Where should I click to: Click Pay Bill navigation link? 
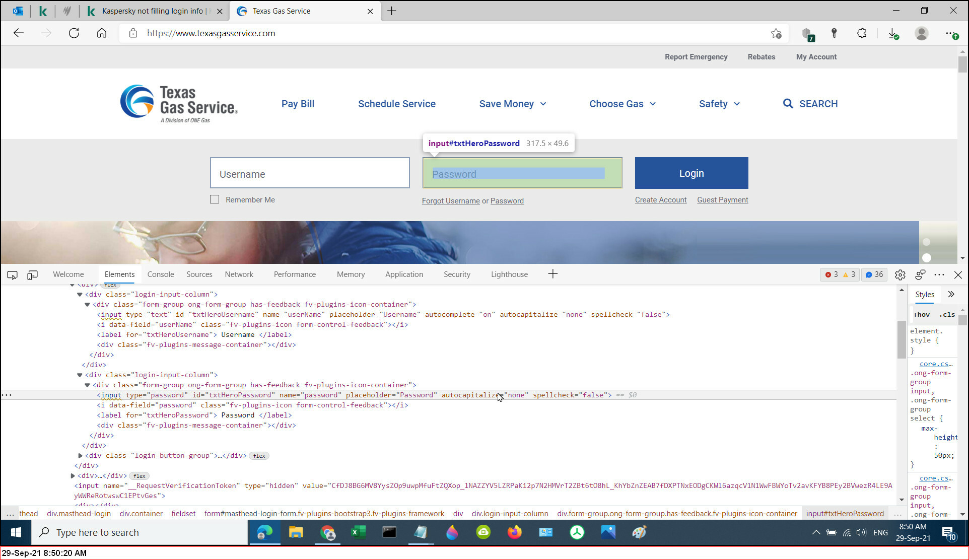[x=298, y=104]
